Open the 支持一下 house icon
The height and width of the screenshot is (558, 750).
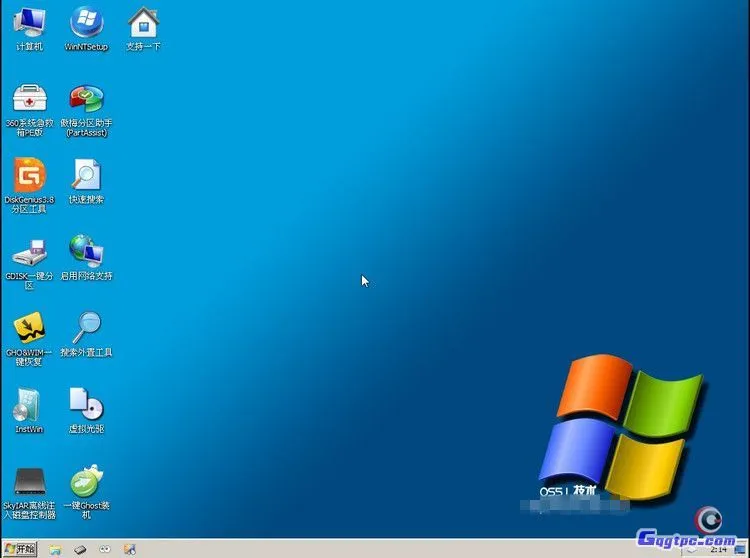(143, 22)
